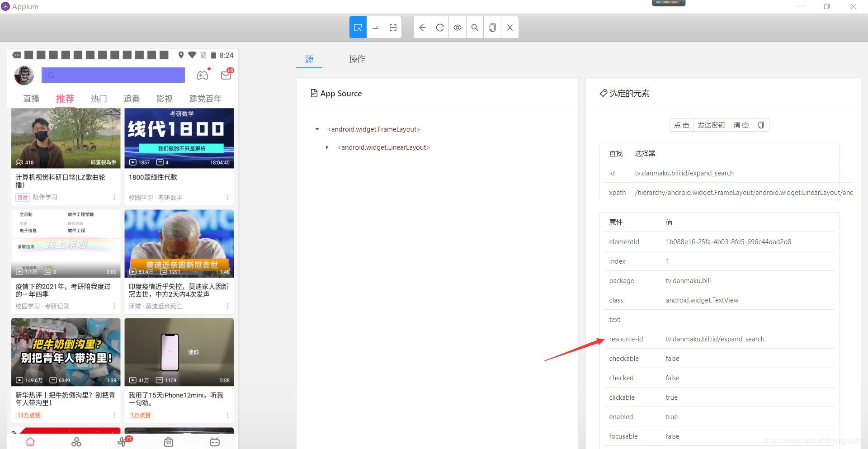Refresh source and screenshot

click(x=440, y=28)
